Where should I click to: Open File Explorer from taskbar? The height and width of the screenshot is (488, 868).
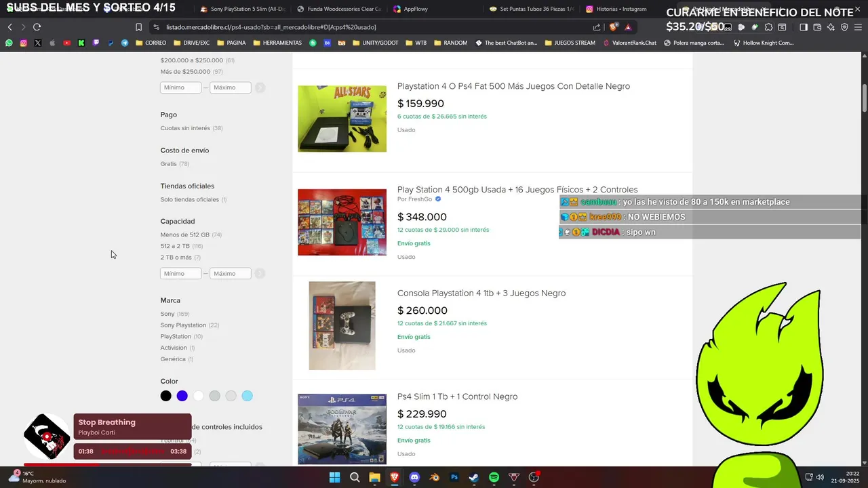pyautogui.click(x=374, y=477)
